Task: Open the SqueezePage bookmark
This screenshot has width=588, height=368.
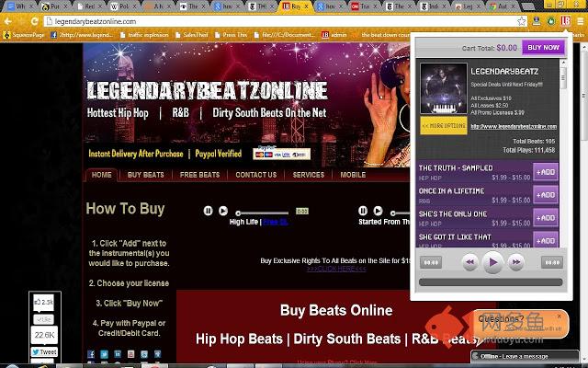Action: pyautogui.click(x=24, y=35)
